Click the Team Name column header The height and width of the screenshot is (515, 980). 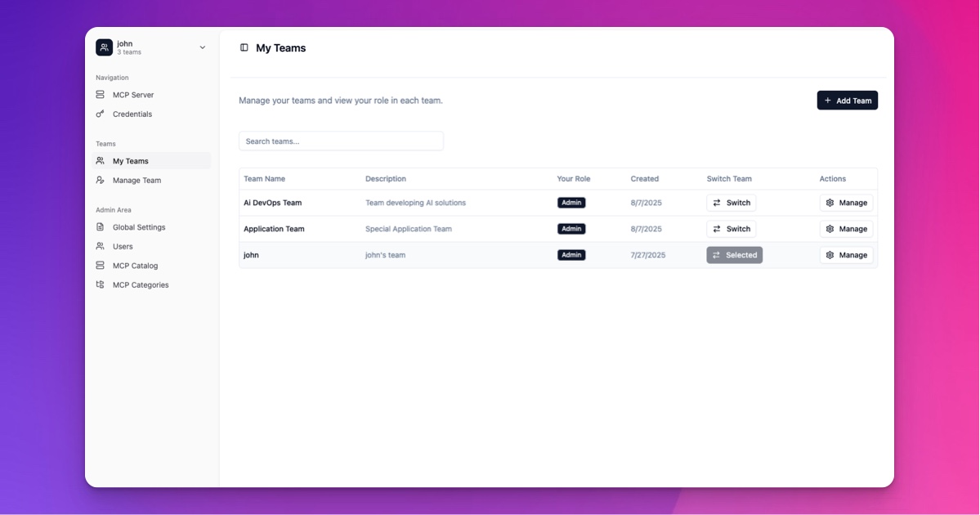(264, 179)
